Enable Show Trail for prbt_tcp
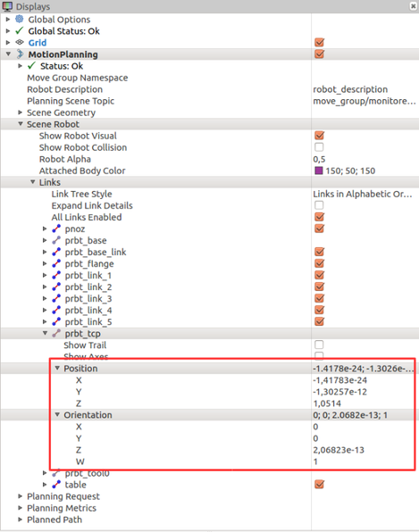 pyautogui.click(x=319, y=345)
